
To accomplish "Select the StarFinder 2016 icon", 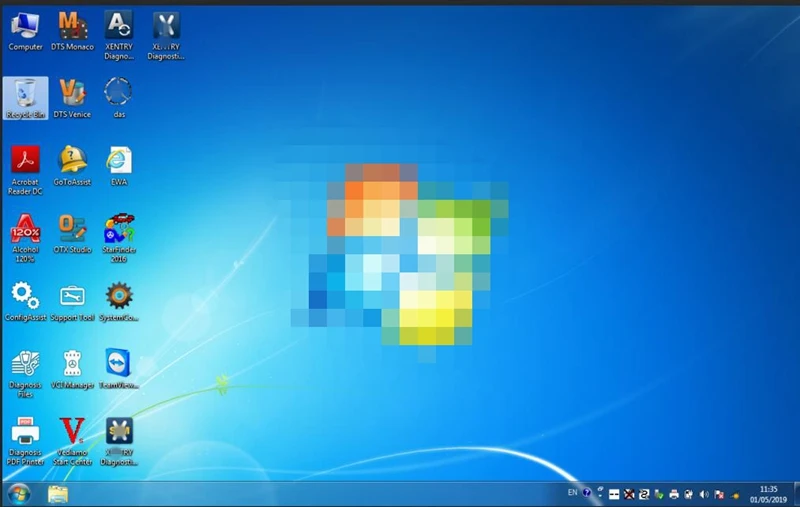I will (119, 238).
